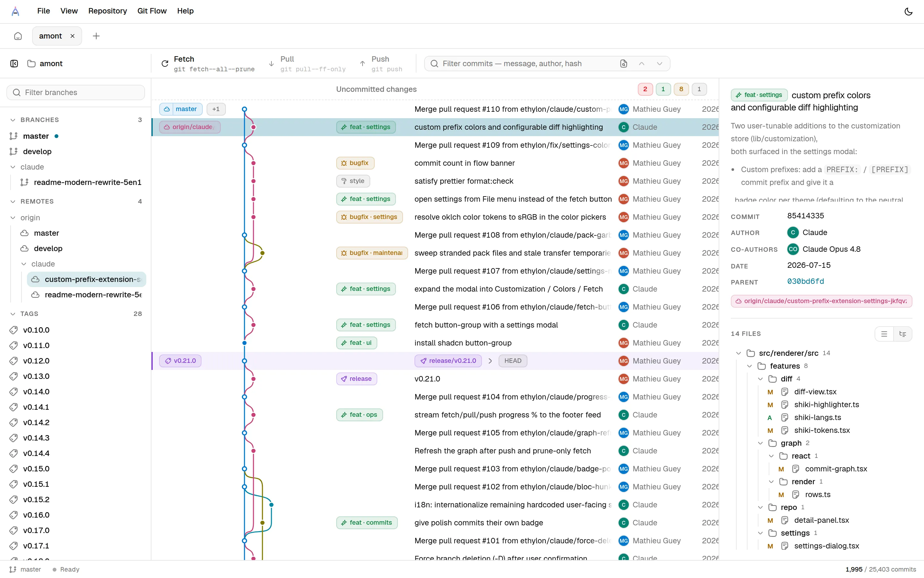Click the Uncommitted changes row
The width and height of the screenshot is (924, 578).
point(435,89)
